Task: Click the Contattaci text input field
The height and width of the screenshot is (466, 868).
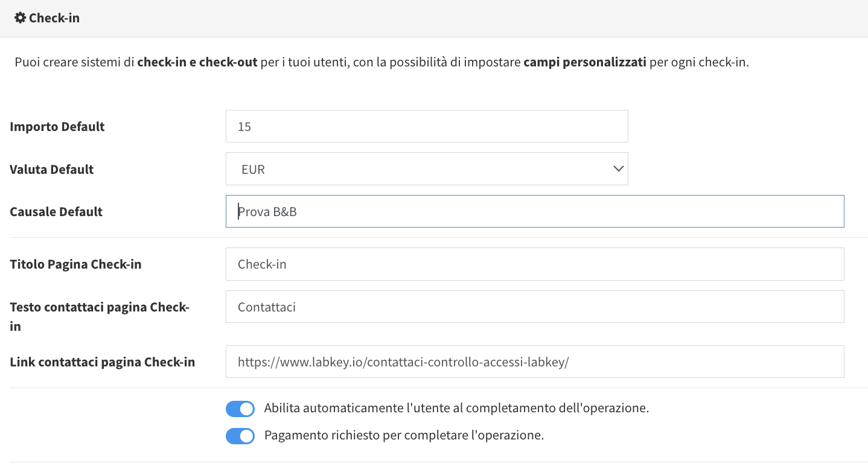Action: 535,307
